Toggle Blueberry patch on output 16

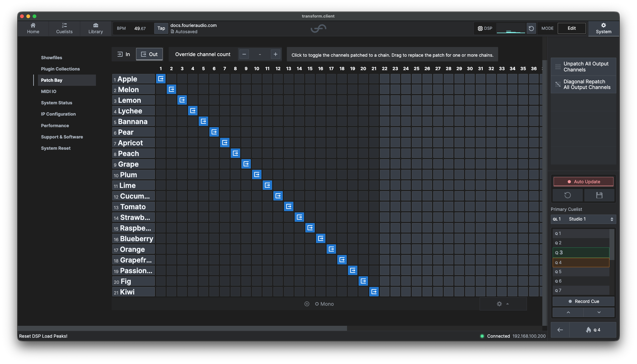pos(321,238)
